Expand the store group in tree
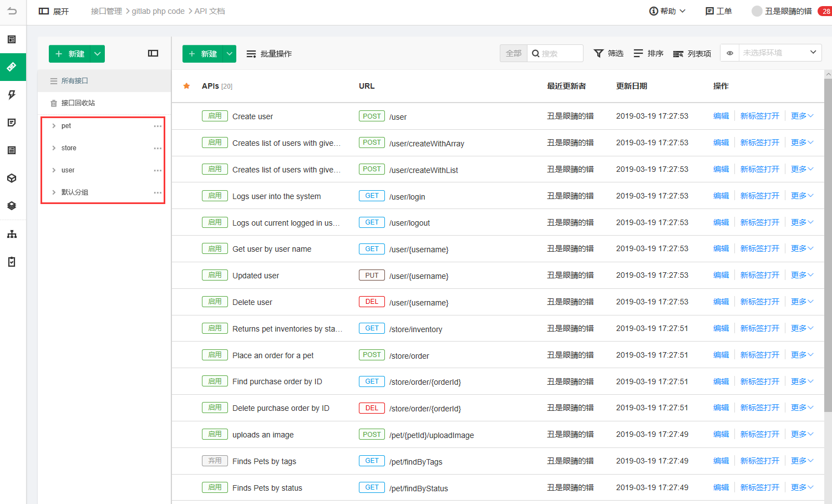 (54, 148)
